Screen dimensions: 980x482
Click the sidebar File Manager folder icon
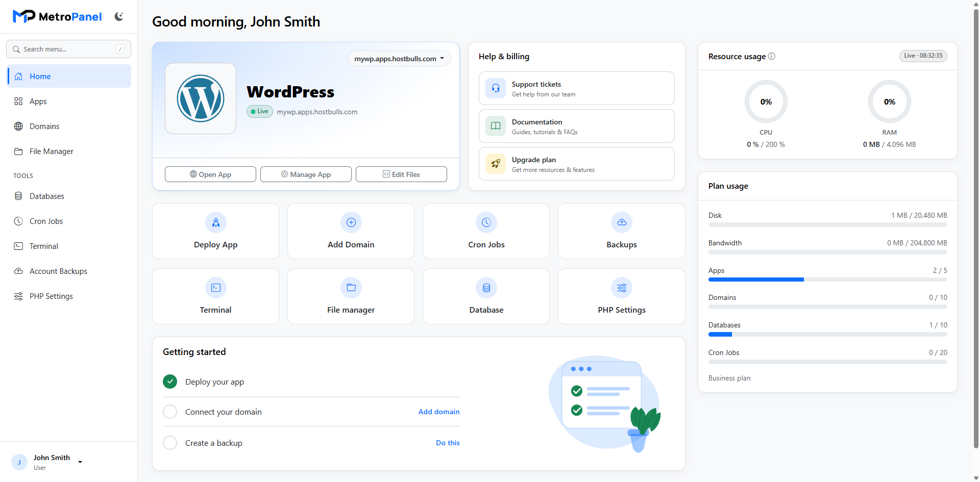(18, 151)
